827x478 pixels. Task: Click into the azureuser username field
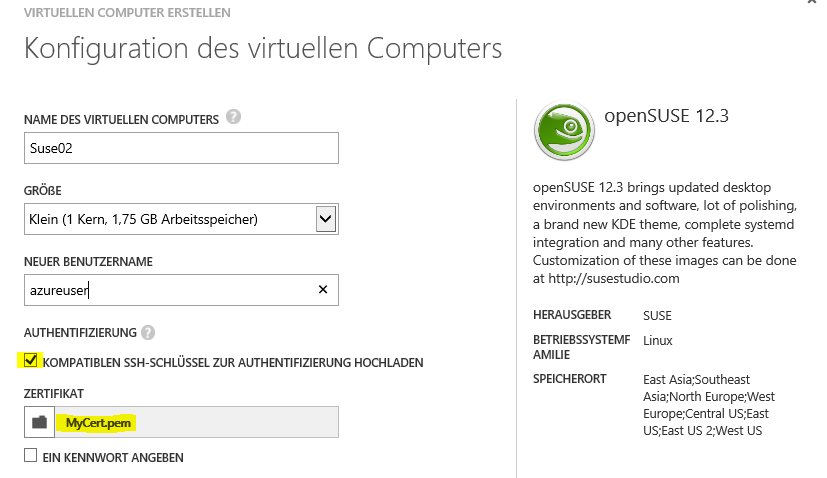point(165,290)
